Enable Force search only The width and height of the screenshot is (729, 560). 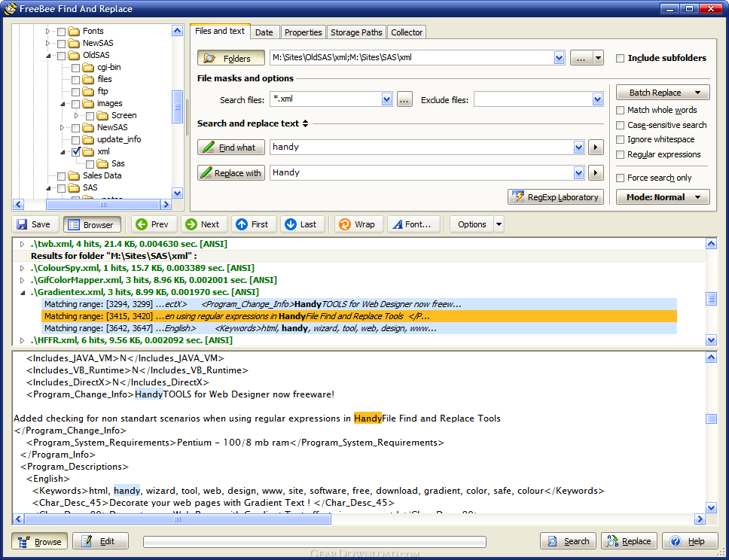click(620, 178)
